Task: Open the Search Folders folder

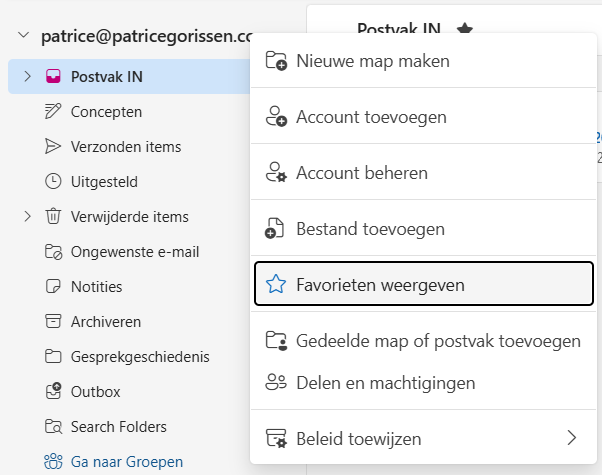Action: click(x=118, y=427)
